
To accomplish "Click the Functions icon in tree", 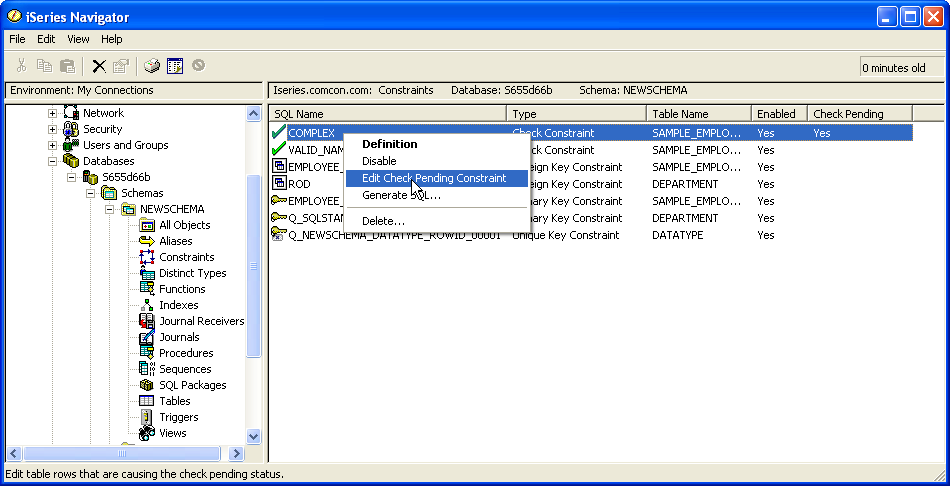I will click(x=147, y=288).
